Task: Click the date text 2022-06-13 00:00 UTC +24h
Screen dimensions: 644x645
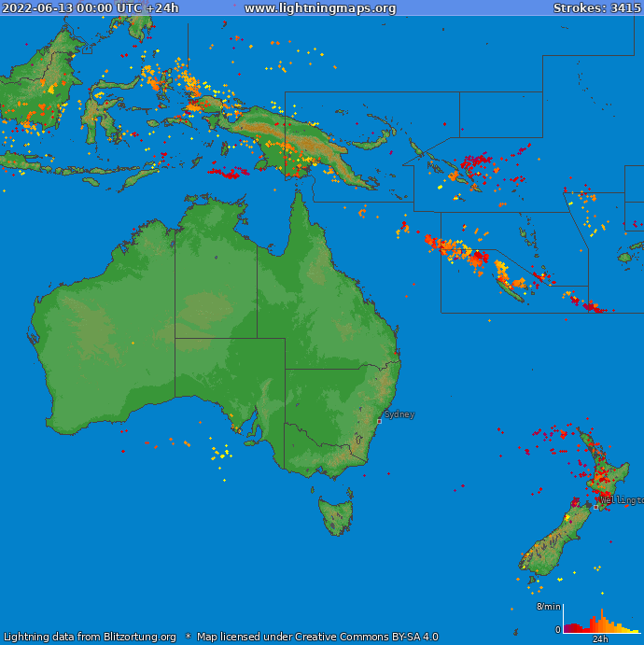Action: point(90,8)
